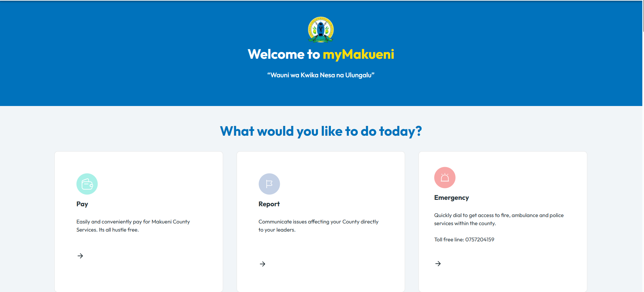Open the green wallet Pay icon
This screenshot has width=644, height=292.
[87, 184]
